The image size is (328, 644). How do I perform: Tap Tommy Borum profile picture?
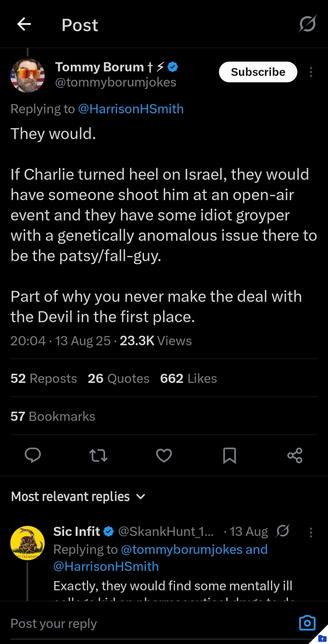coord(27,75)
